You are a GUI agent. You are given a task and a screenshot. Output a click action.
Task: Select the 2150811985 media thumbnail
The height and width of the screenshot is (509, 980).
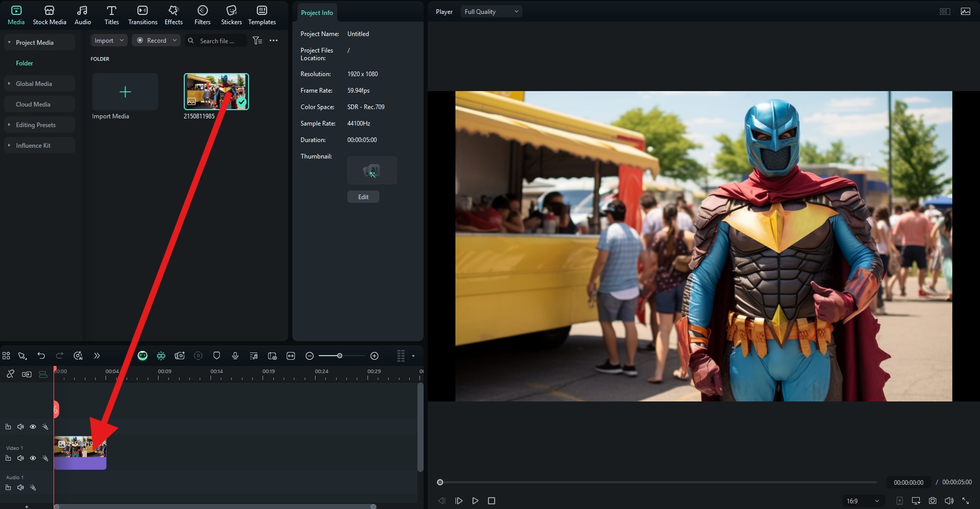[216, 92]
